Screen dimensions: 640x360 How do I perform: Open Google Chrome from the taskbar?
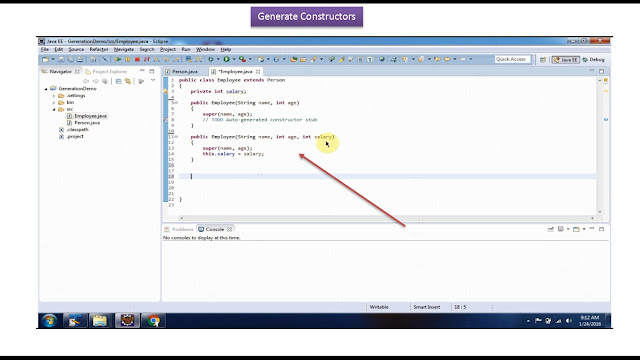pos(153,321)
